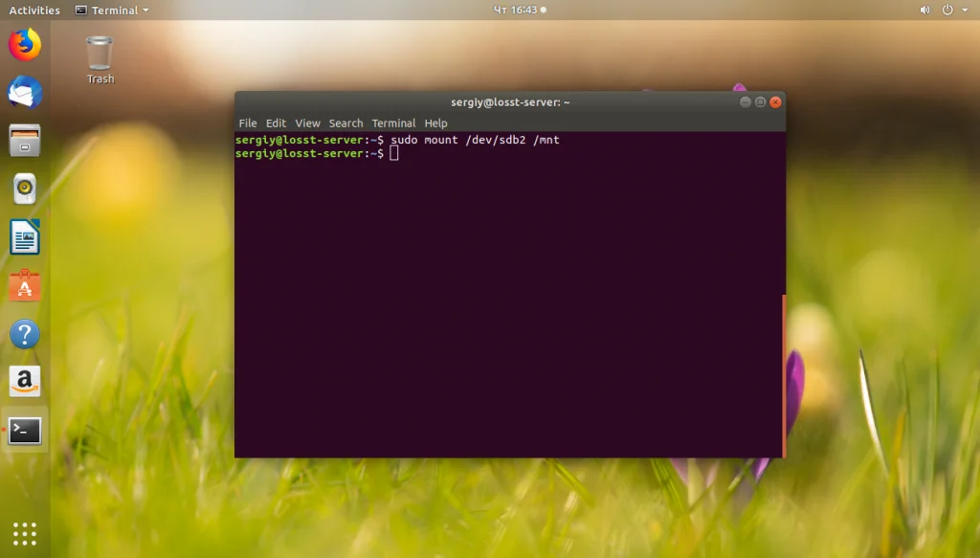Minimize the terminal window

point(745,101)
